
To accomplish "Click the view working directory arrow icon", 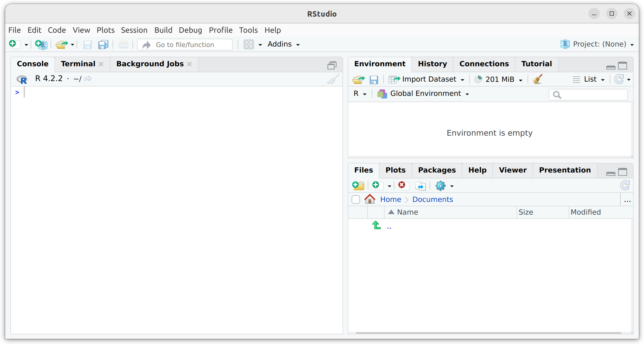I will click(x=88, y=79).
